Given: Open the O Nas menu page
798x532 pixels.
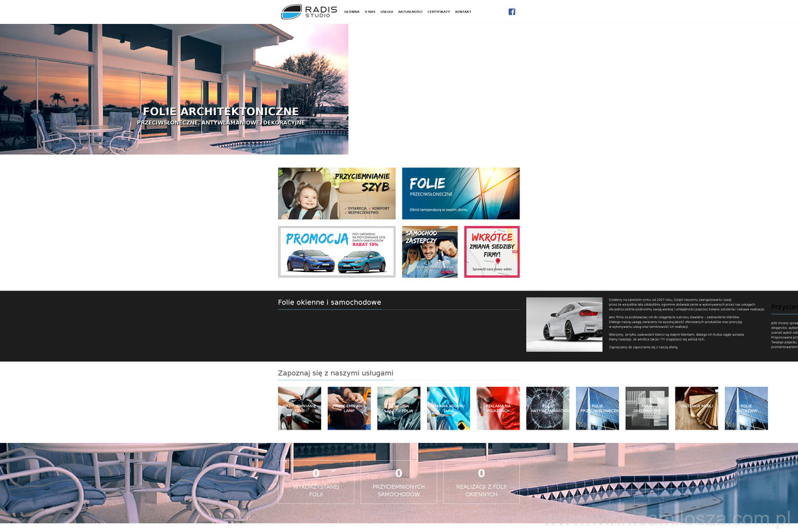Looking at the screenshot, I should coord(370,12).
